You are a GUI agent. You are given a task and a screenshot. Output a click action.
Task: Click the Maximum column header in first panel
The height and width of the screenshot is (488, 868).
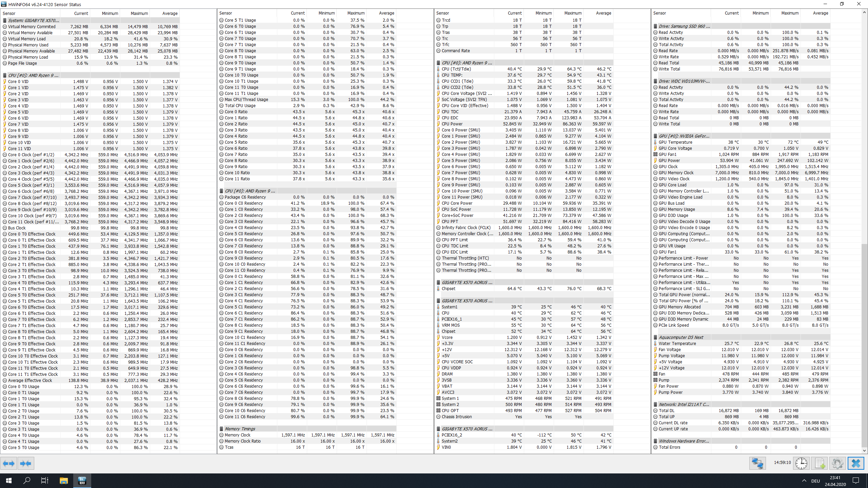[x=139, y=14]
